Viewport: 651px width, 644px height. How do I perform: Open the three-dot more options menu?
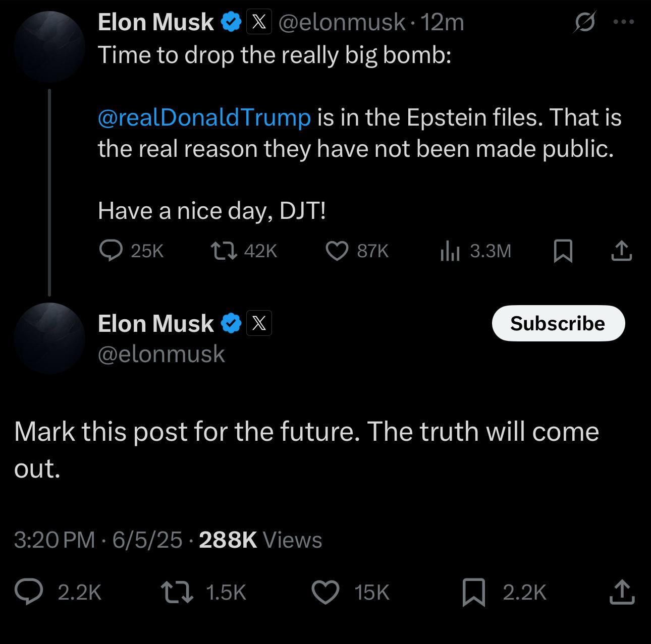[x=623, y=23]
